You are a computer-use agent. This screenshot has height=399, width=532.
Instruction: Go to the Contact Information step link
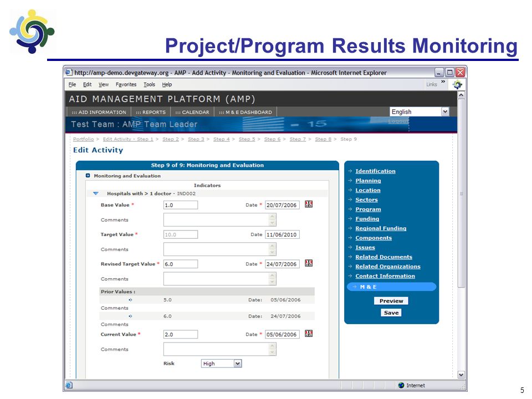[385, 276]
